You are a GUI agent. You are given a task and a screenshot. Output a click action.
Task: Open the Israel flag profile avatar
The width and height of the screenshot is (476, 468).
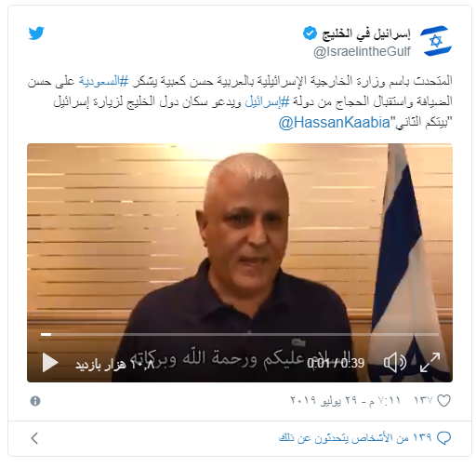(x=436, y=41)
